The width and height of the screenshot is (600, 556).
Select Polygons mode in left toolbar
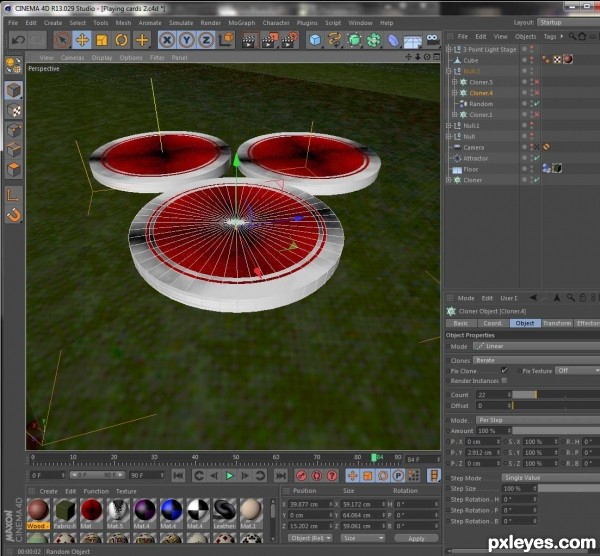[14, 170]
